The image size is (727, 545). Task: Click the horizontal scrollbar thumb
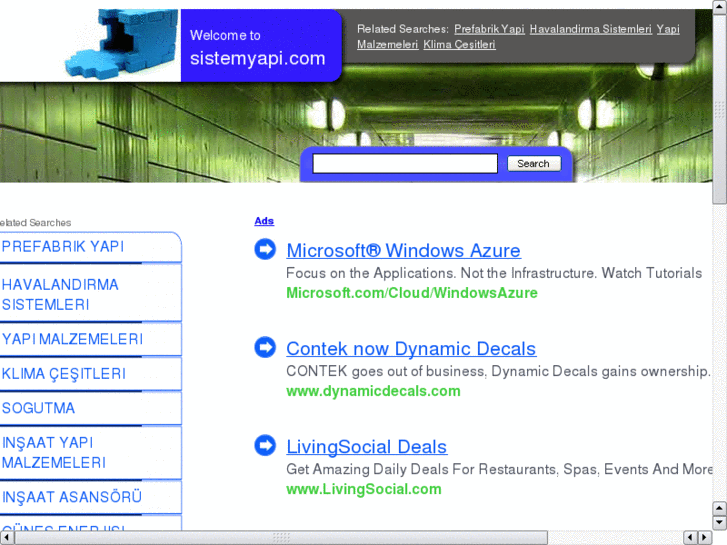(x=281, y=538)
